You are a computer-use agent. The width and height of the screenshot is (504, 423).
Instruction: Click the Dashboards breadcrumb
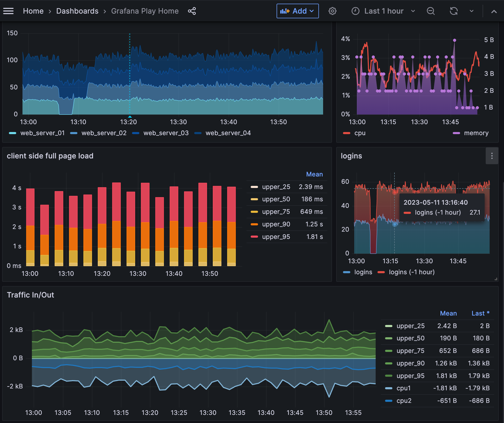[77, 11]
